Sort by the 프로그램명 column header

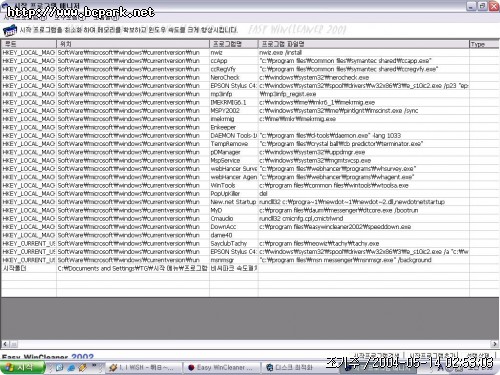pyautogui.click(x=234, y=44)
